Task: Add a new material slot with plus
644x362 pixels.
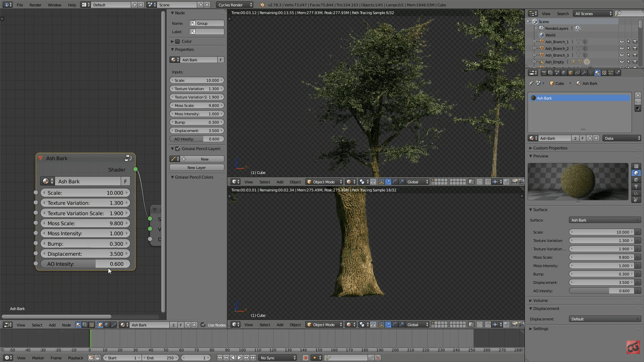Action: [x=638, y=96]
